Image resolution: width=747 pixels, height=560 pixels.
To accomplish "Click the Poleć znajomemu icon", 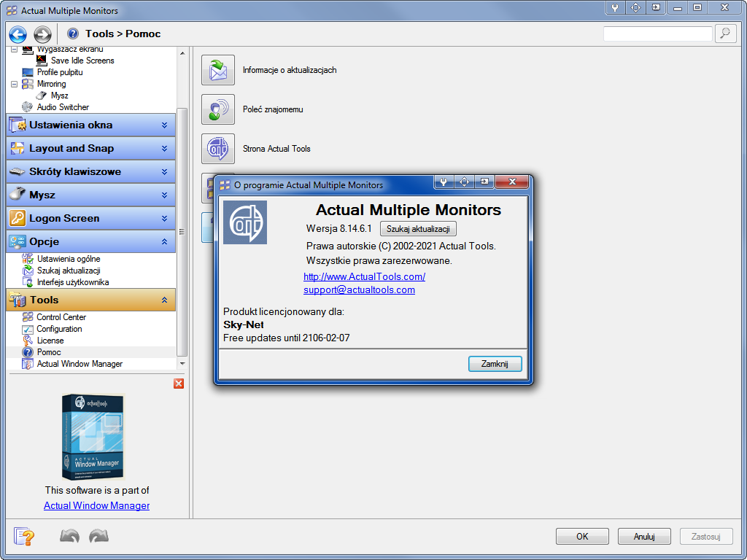I will (x=218, y=109).
